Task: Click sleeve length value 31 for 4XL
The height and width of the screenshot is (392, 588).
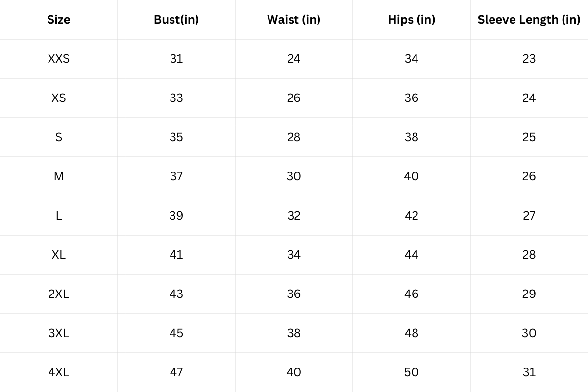Action: click(x=529, y=372)
